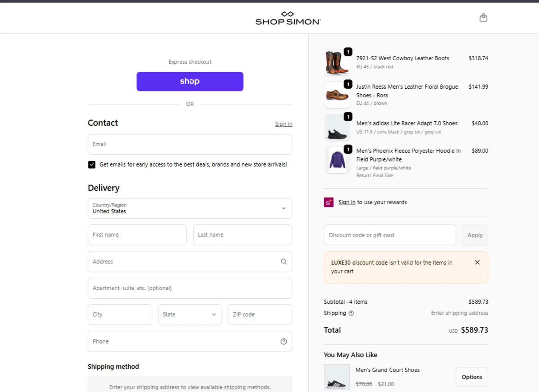Click the $141.99 brogue shoes price
The width and height of the screenshot is (539, 392).
click(478, 87)
